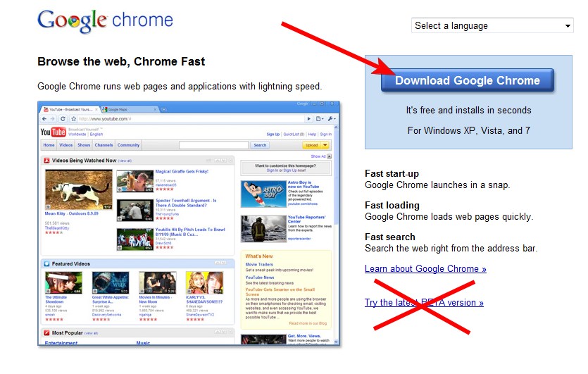This screenshot has height=374, width=588.
Task: Click the Show Ad toggle icon
Action: (330, 156)
